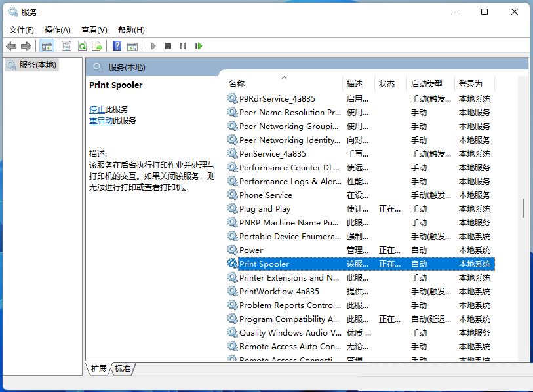Click the Export List toolbar icon

(x=97, y=46)
